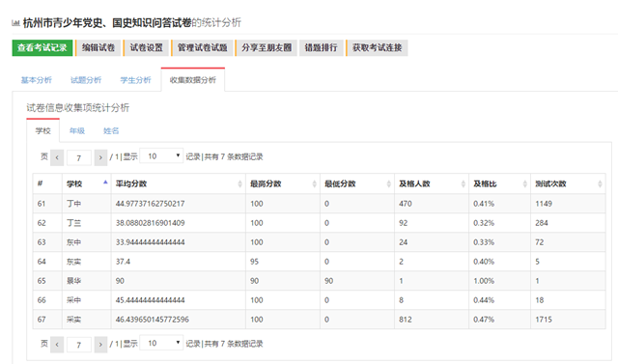
Task: Select the 年级 sub-tab
Action: point(77,130)
